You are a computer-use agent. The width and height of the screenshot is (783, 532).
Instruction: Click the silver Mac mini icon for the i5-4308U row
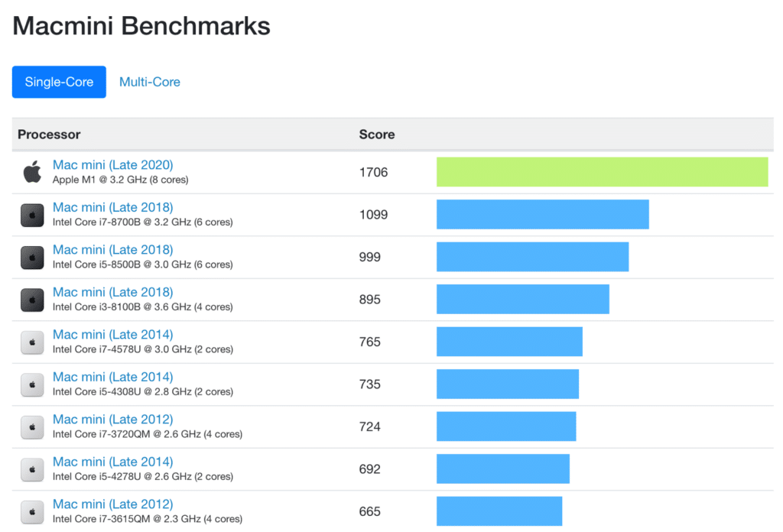click(x=32, y=384)
